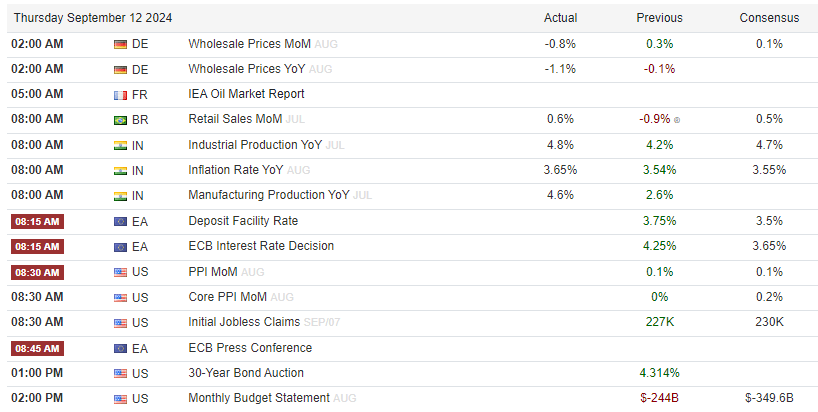Click the Consensus column header

click(769, 18)
